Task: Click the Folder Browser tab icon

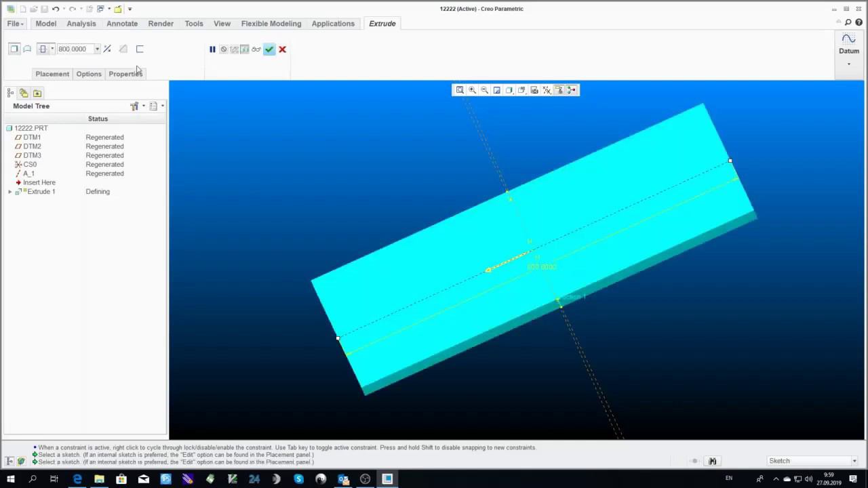Action: tap(24, 93)
